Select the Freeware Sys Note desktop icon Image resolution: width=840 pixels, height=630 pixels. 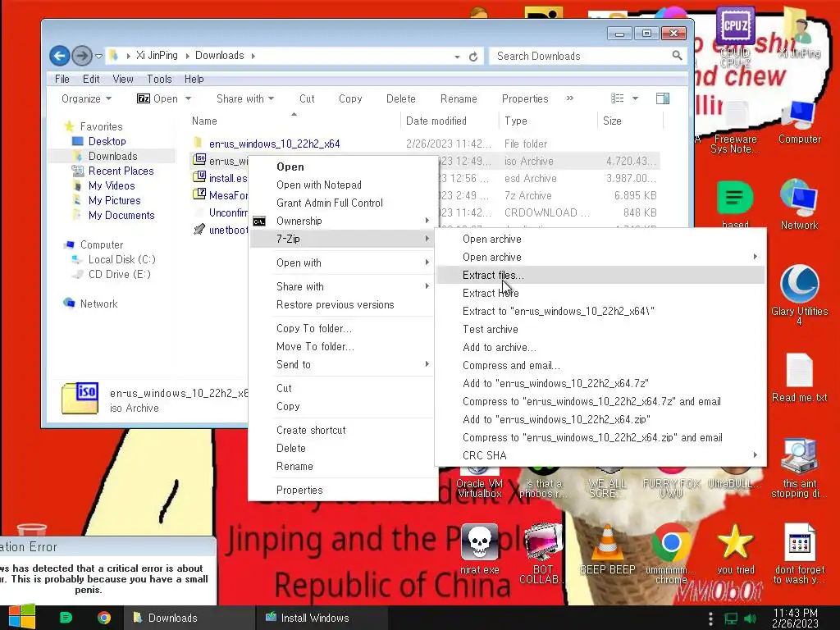735,127
